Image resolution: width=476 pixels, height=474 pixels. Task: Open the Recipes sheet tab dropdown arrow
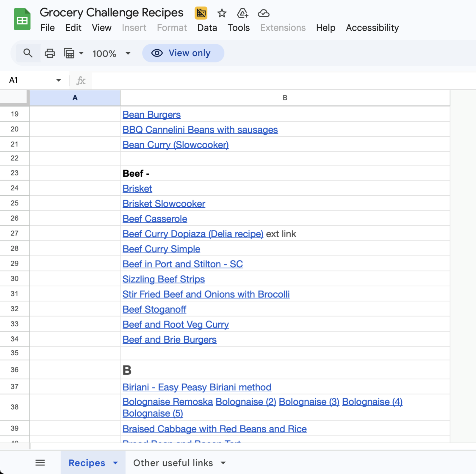115,463
